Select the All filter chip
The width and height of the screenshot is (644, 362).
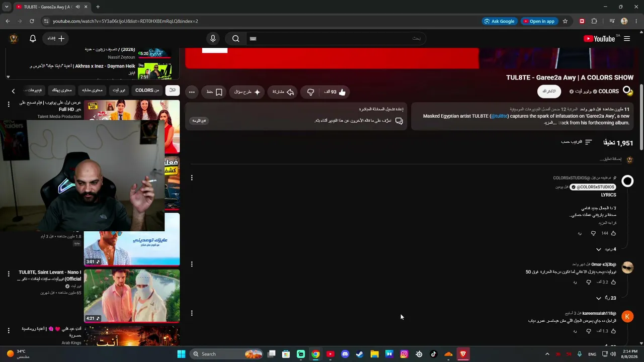coord(172,90)
